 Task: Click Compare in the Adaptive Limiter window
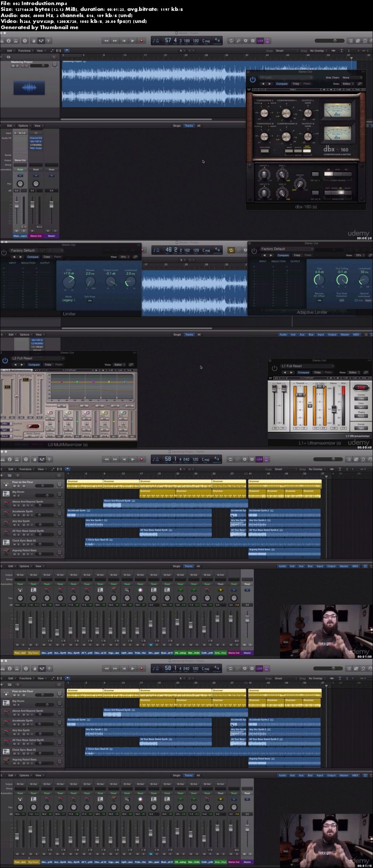(x=283, y=255)
